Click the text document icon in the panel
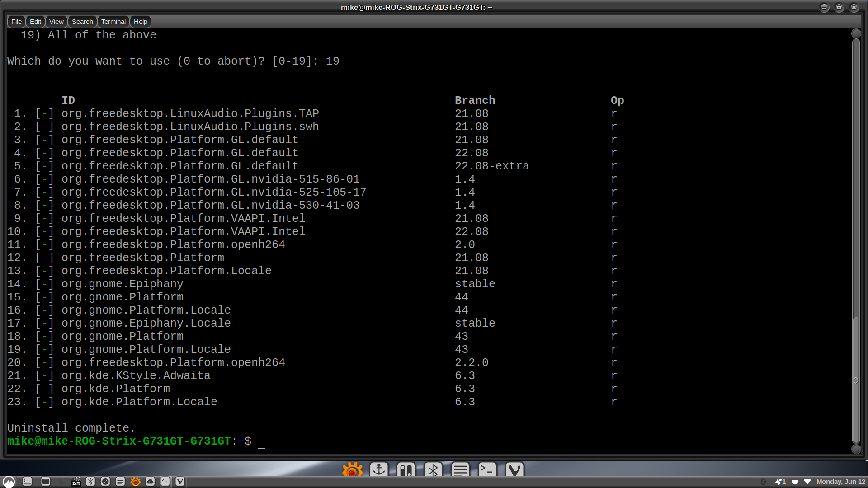 pyautogui.click(x=120, y=482)
